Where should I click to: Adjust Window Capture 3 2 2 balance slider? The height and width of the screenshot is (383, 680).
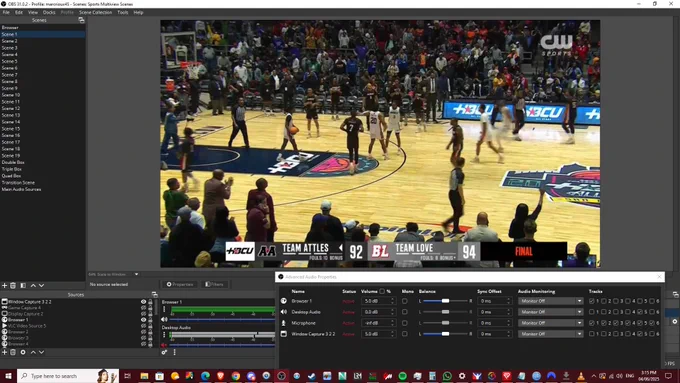(445, 334)
